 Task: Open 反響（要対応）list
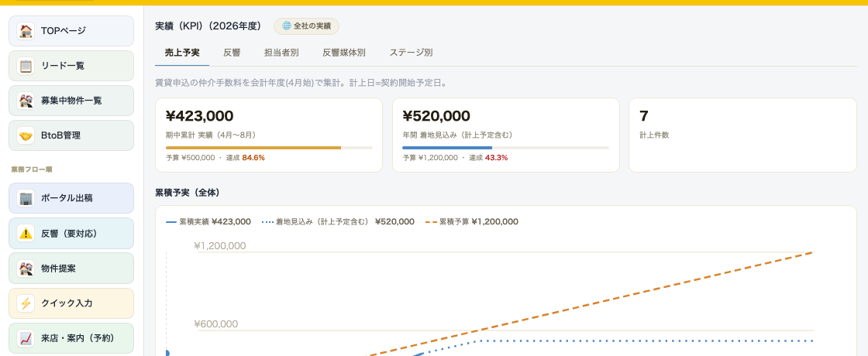(x=71, y=233)
